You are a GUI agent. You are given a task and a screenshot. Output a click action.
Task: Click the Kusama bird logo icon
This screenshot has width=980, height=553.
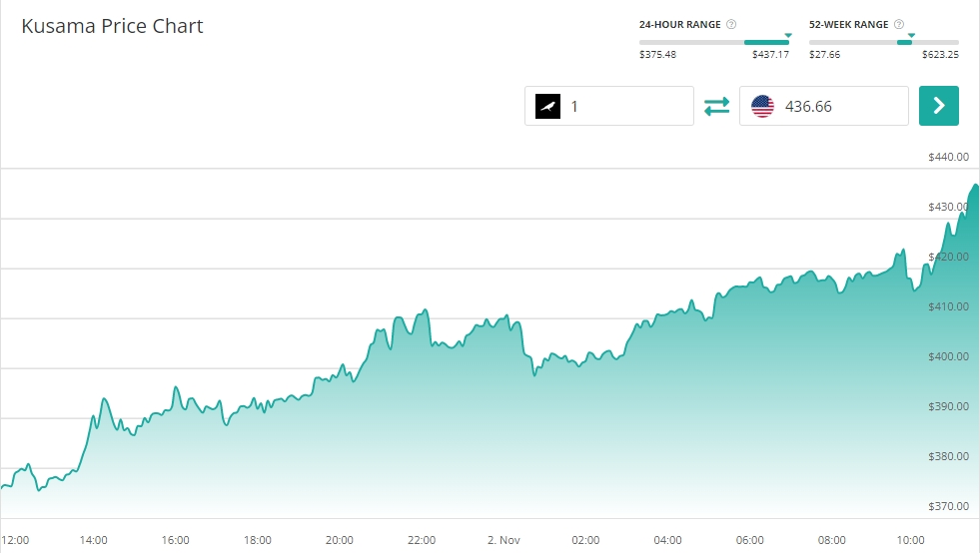548,106
